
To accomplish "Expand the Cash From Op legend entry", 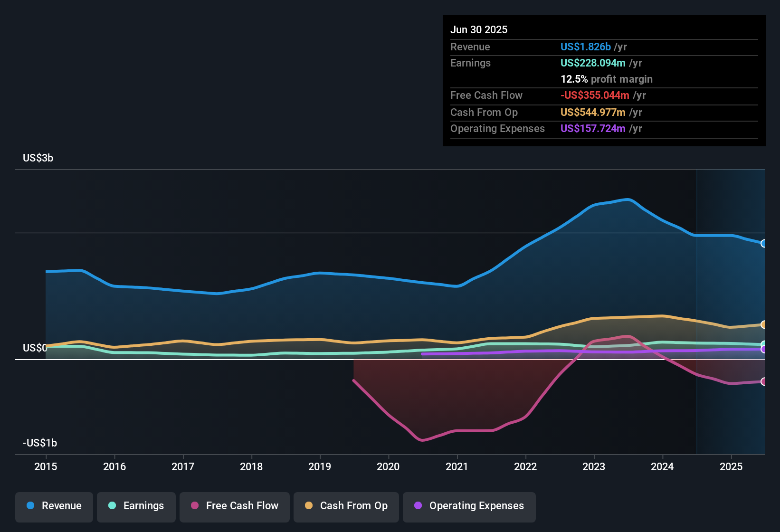I will click(x=346, y=506).
